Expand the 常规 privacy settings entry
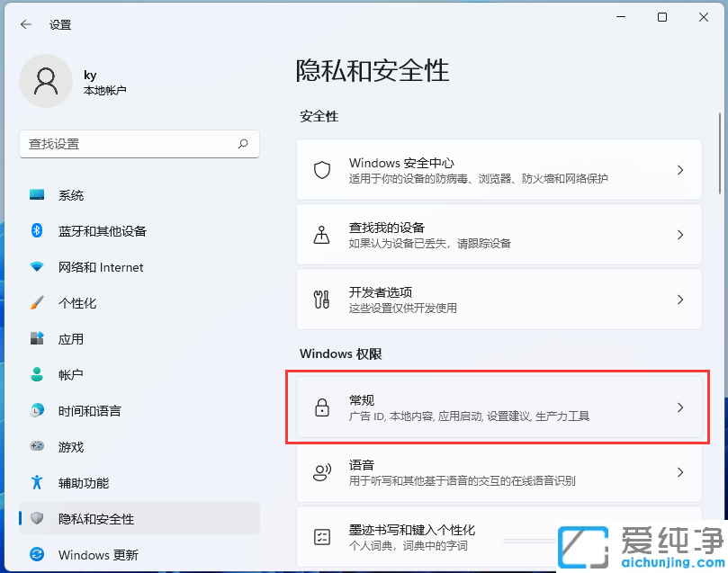Viewport: 728px width, 573px height. point(497,407)
